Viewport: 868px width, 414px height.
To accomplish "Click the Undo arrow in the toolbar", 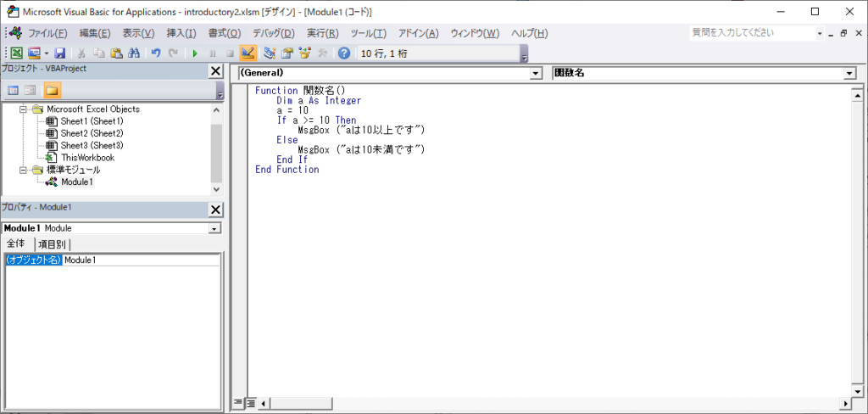I will (x=156, y=53).
